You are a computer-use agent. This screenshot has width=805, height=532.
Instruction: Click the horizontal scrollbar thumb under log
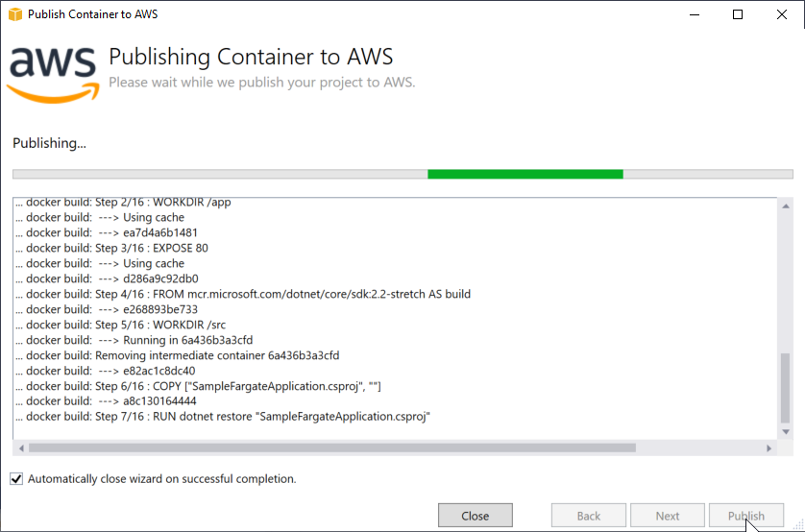click(332, 448)
